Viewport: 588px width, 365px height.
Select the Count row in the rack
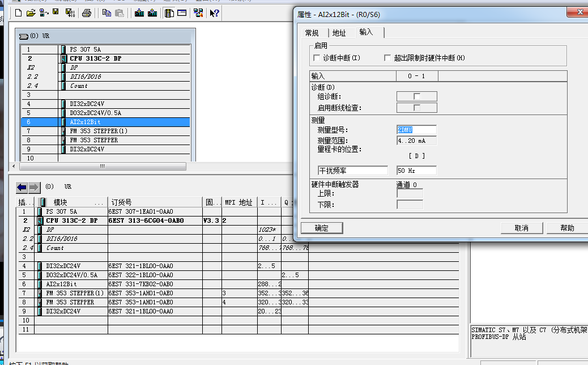[105, 86]
